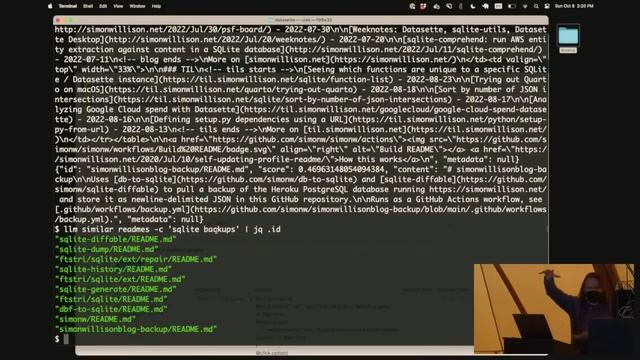Click the red close button of Terminal window

[x=58, y=20]
